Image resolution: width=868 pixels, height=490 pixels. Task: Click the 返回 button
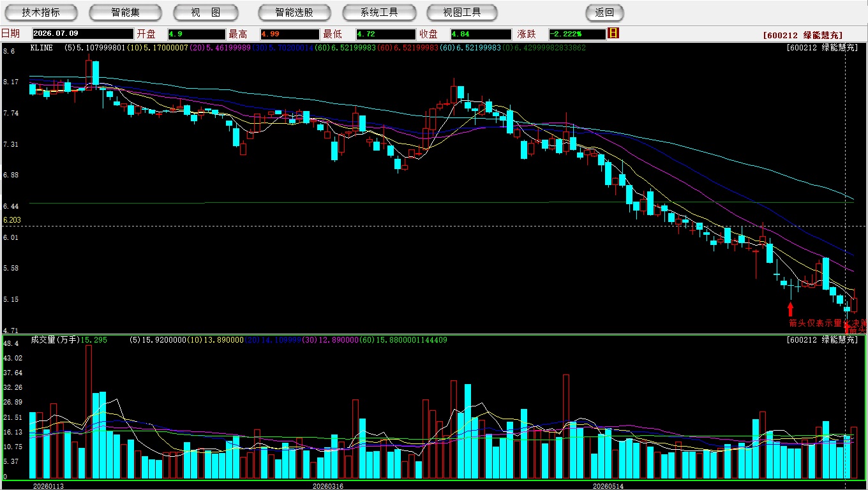[604, 13]
